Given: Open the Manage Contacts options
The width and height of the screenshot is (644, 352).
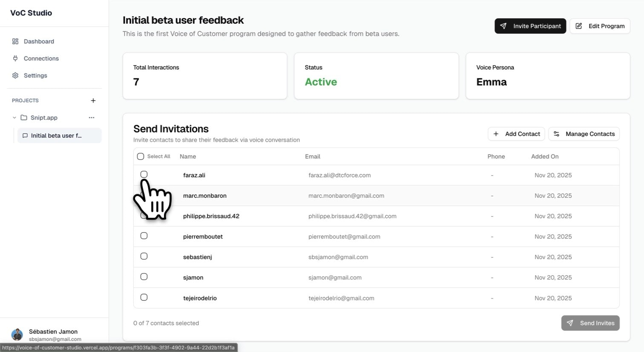Looking at the screenshot, I should [584, 134].
